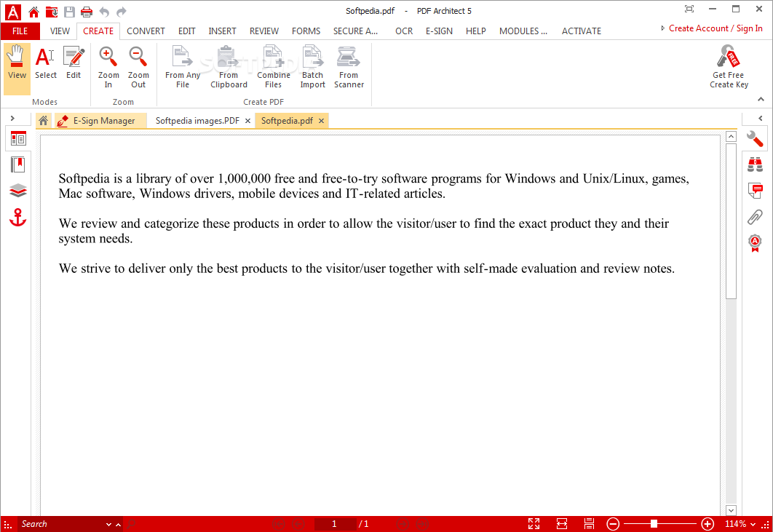
Task: Open the bookmarks side panel
Action: click(x=18, y=164)
